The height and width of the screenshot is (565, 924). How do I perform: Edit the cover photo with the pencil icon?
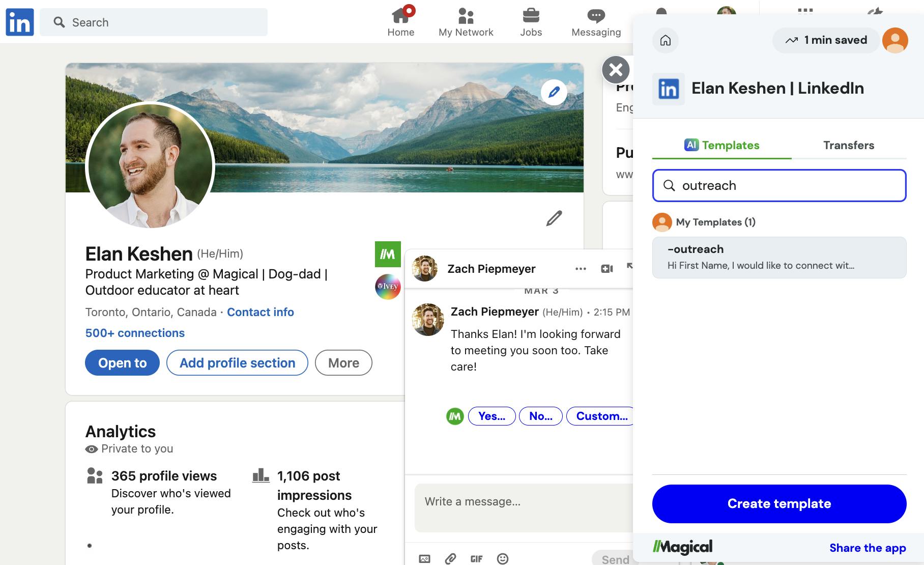click(x=554, y=92)
